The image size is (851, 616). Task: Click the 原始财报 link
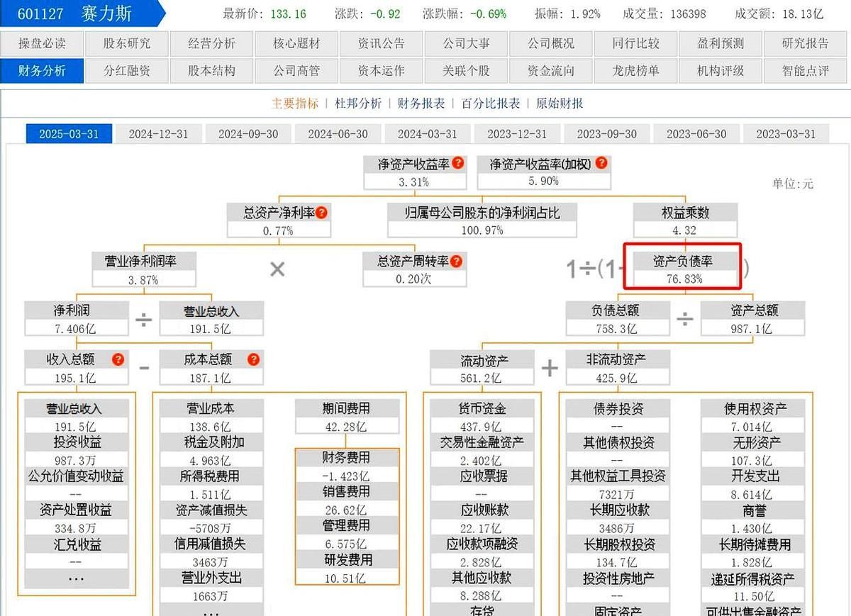pos(560,103)
